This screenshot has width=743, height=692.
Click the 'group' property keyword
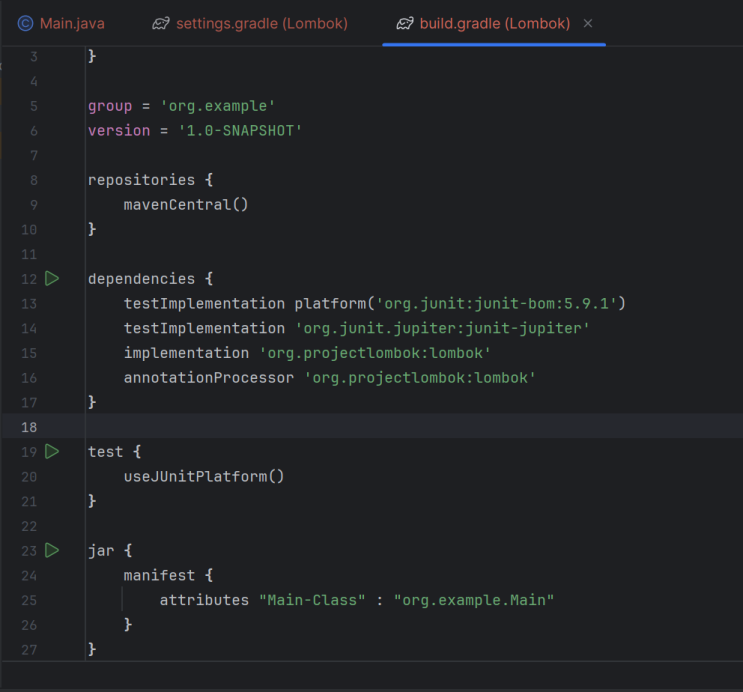[x=110, y=106]
